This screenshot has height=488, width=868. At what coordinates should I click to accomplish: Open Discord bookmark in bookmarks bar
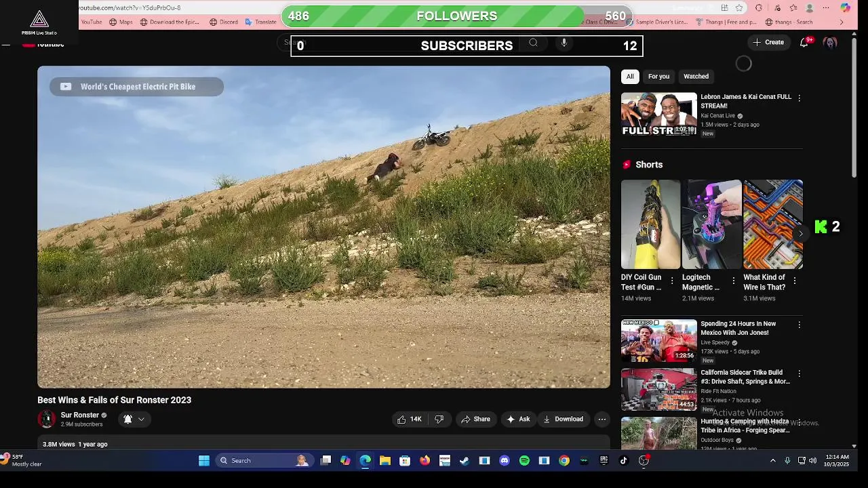coord(224,22)
